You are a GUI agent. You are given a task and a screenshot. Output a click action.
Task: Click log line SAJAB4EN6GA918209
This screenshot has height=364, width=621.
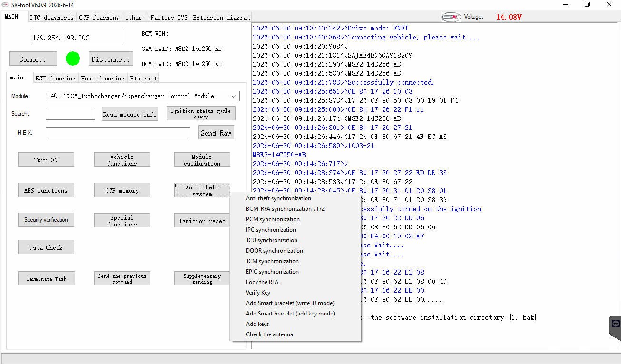333,55
